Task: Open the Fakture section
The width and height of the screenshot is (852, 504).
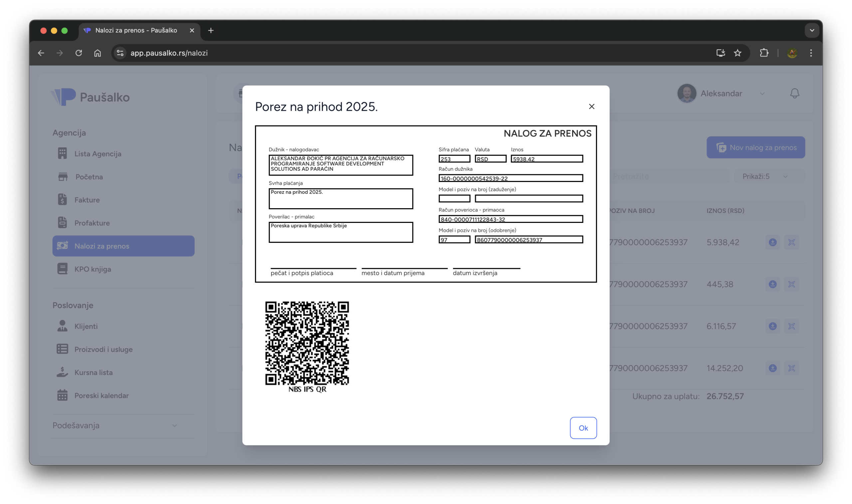Action: coord(87,200)
